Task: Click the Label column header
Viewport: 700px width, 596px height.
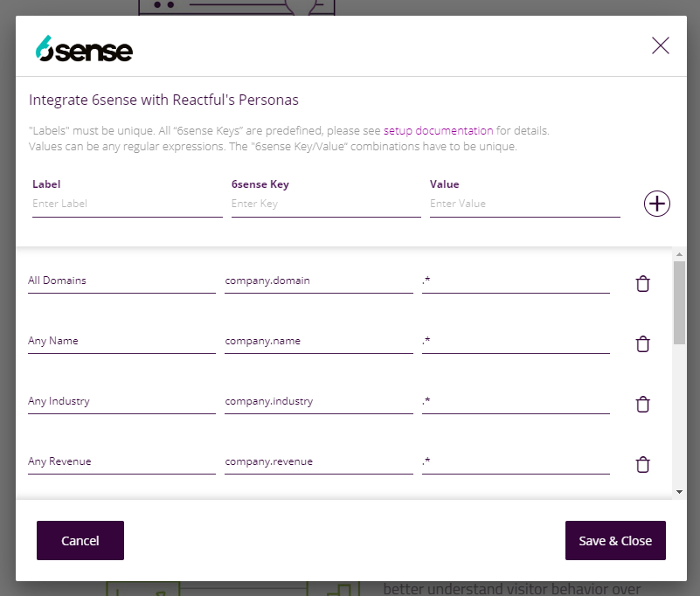Action: coord(46,184)
